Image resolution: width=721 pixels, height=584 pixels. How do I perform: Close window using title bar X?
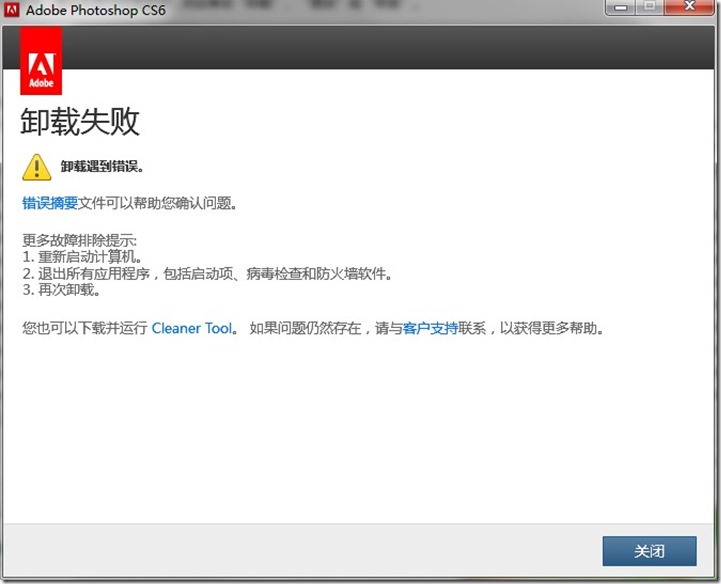pos(689,6)
